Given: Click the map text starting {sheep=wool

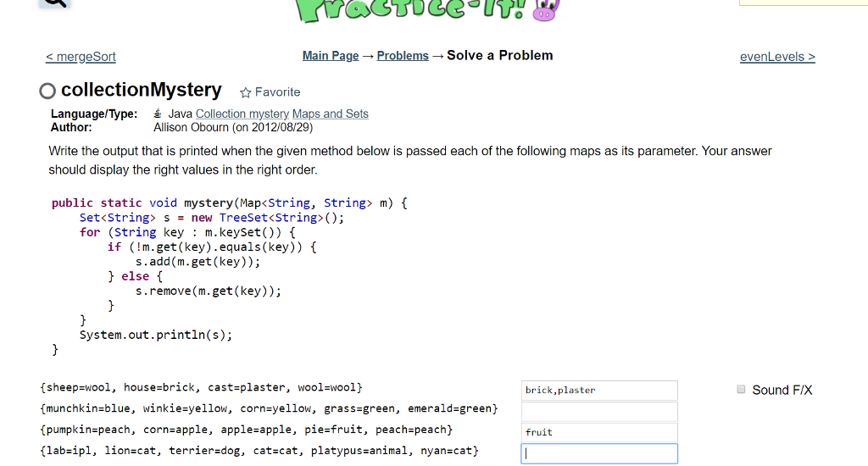Looking at the screenshot, I should [x=201, y=387].
